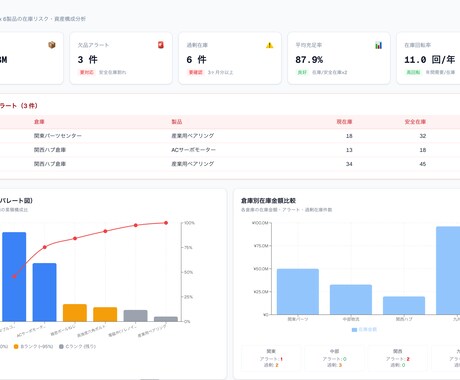This screenshot has height=380, width=460.
Task: Click the ACサーボモーター product cell
Action: 193,150
